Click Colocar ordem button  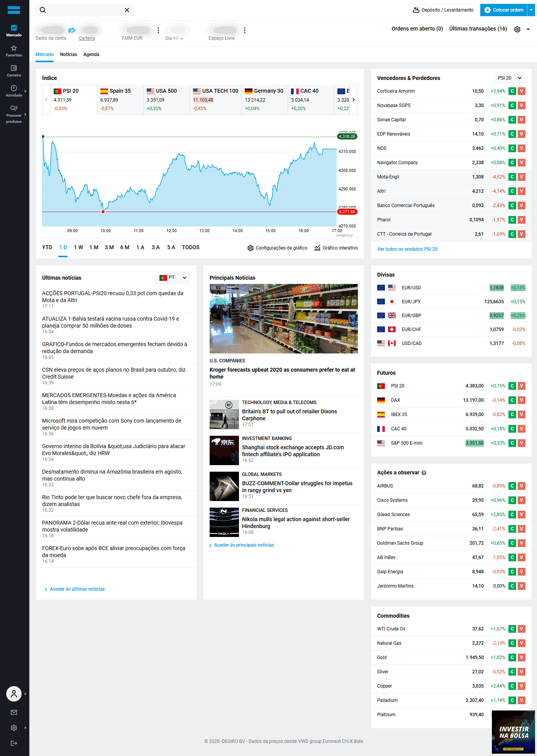pyautogui.click(x=504, y=10)
